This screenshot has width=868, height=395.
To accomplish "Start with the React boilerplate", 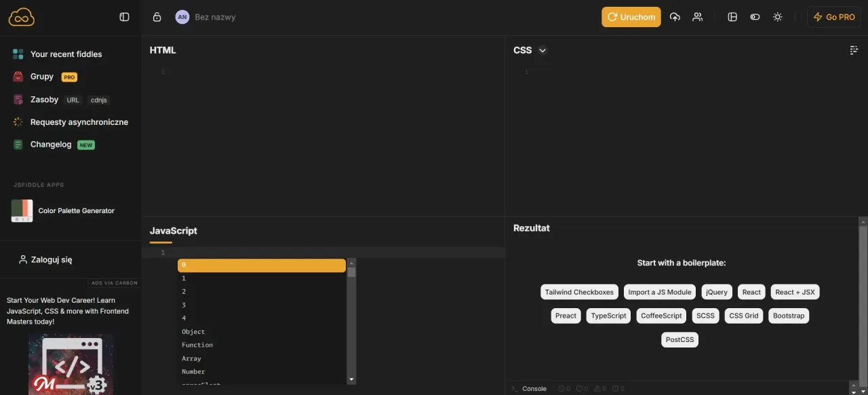I will click(751, 292).
